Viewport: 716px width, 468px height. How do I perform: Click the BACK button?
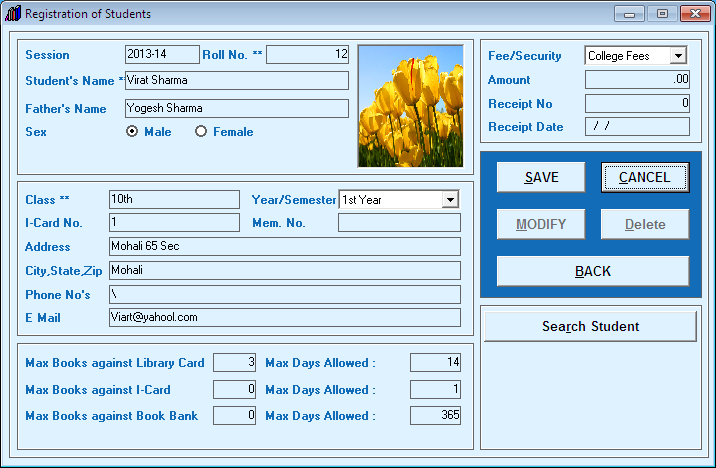(593, 271)
